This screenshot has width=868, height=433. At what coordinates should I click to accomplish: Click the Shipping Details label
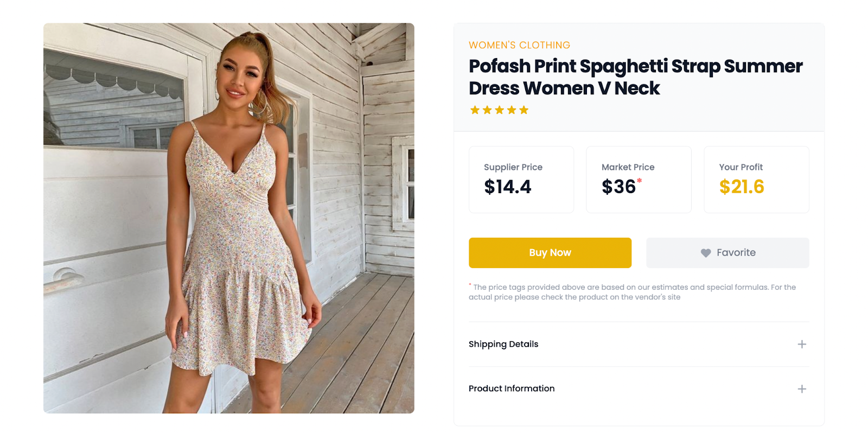(503, 345)
